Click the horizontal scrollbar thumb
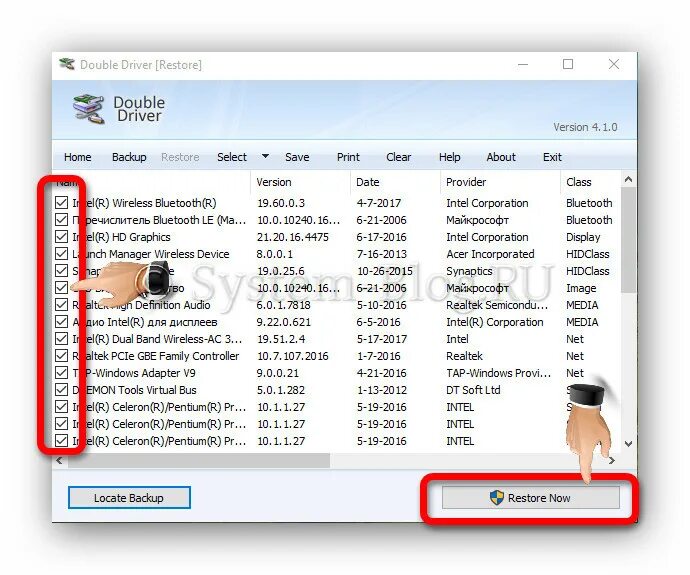The width and height of the screenshot is (690, 575). [199, 461]
